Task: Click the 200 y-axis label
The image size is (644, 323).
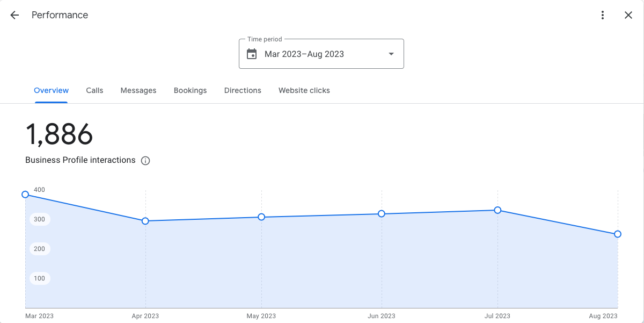Action: [40, 249]
